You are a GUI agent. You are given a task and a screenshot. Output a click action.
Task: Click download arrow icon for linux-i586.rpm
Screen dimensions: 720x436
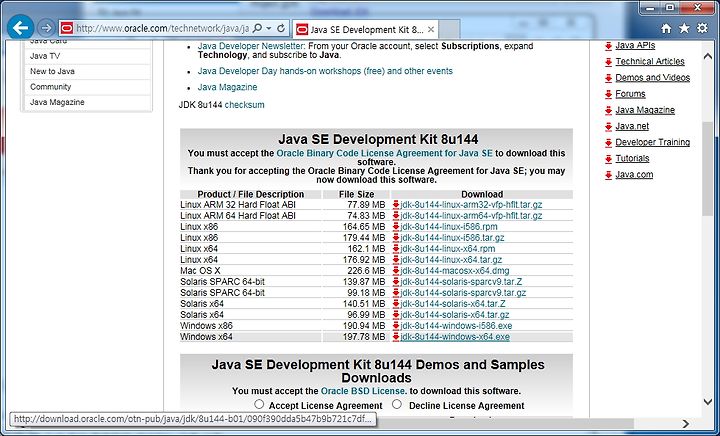coord(395,227)
